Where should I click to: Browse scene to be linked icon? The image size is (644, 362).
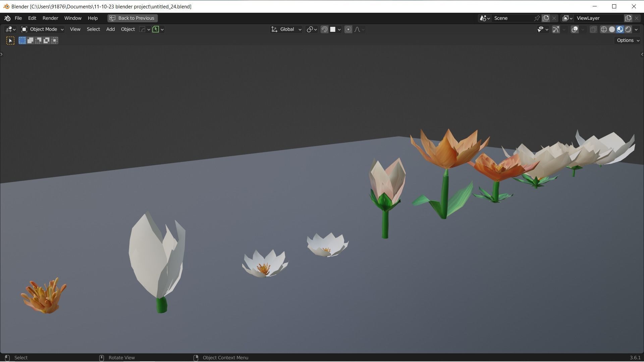485,18
